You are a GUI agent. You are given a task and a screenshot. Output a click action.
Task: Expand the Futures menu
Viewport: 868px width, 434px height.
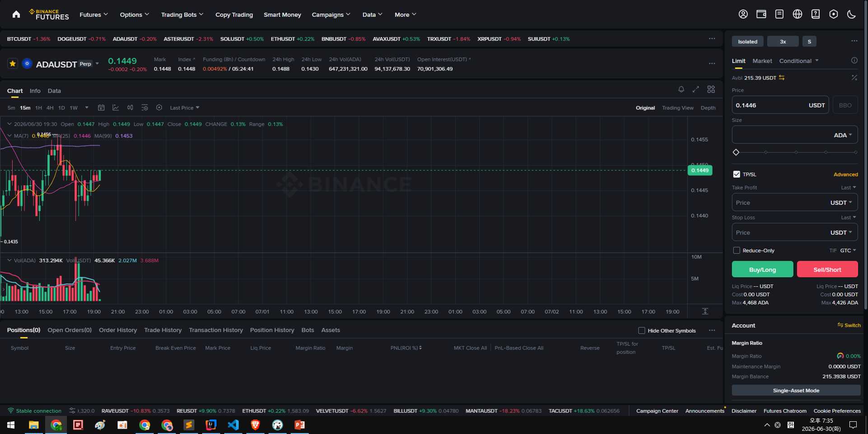pos(94,14)
